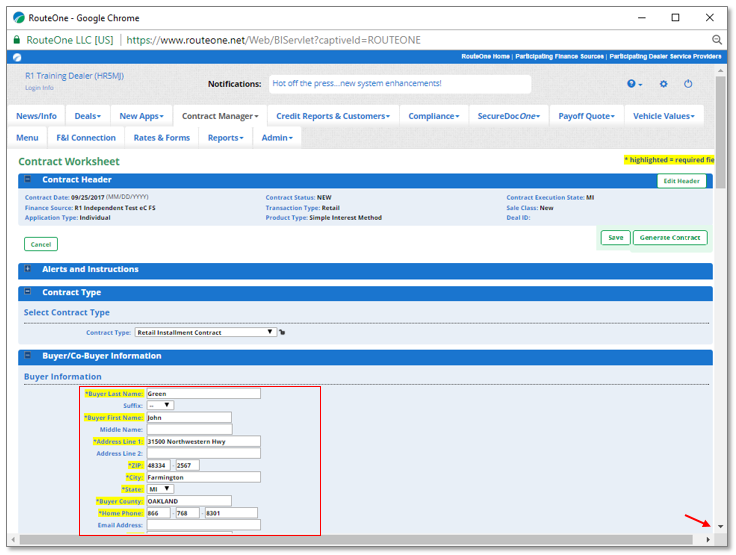
Task: Go to the News/Info tab
Action: click(x=36, y=116)
